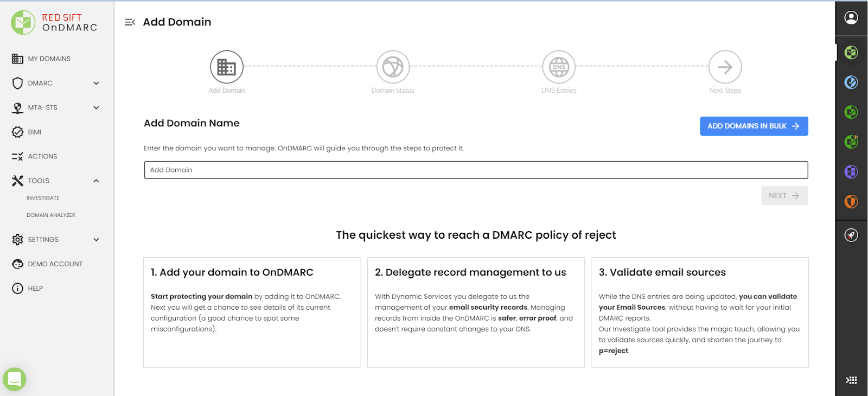The width and height of the screenshot is (868, 396).
Task: Click the "Add Domain" page title
Action: [177, 22]
